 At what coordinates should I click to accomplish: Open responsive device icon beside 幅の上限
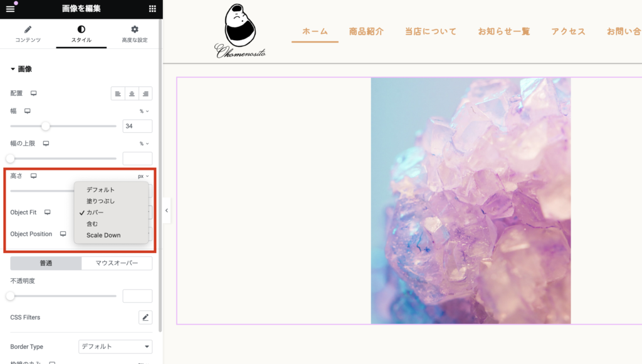point(46,143)
